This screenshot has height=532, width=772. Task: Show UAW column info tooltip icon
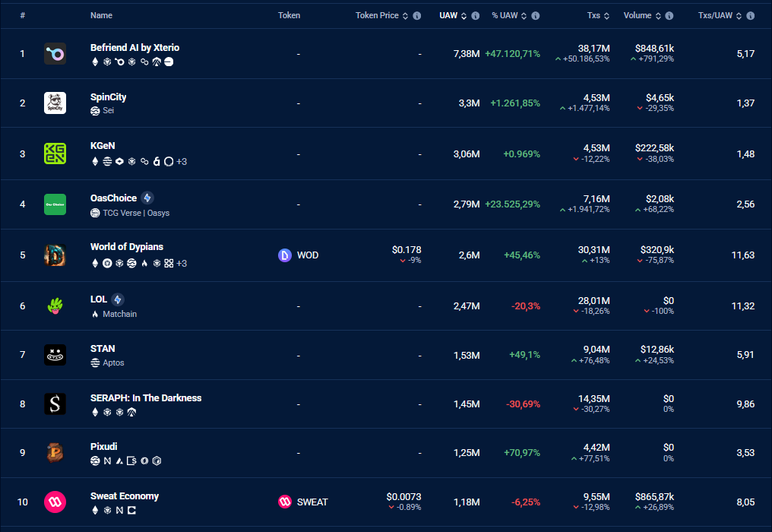coord(476,16)
